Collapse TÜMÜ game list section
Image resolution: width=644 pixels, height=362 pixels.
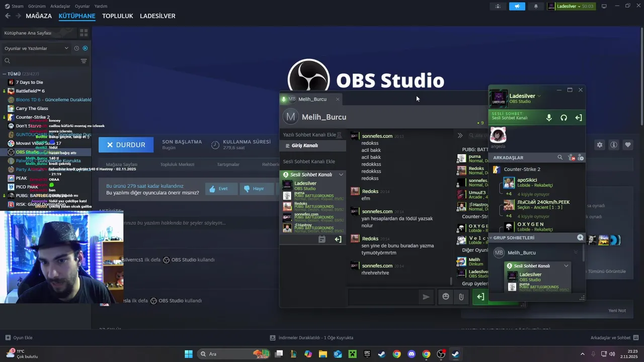(x=5, y=74)
